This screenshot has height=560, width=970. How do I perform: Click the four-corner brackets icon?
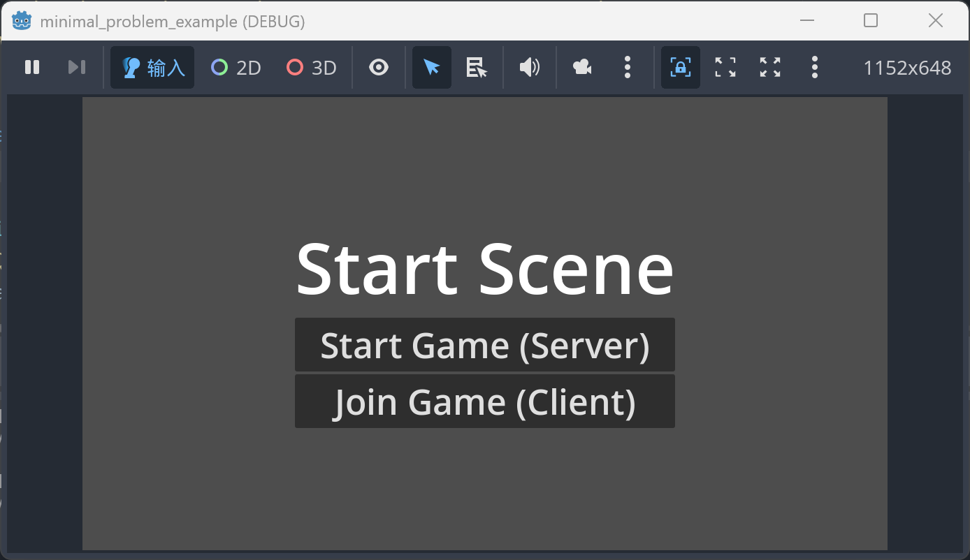click(725, 67)
